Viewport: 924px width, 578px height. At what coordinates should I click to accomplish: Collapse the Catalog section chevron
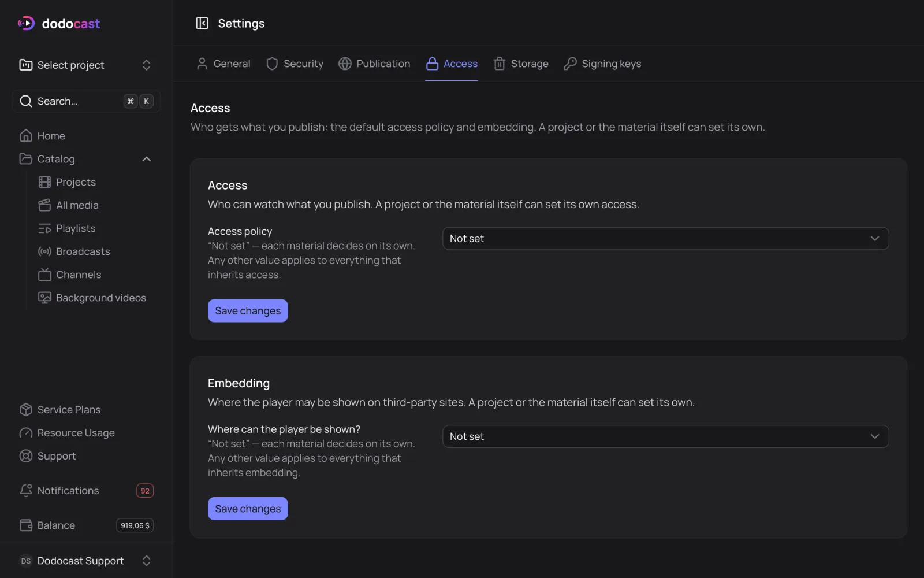[147, 159]
